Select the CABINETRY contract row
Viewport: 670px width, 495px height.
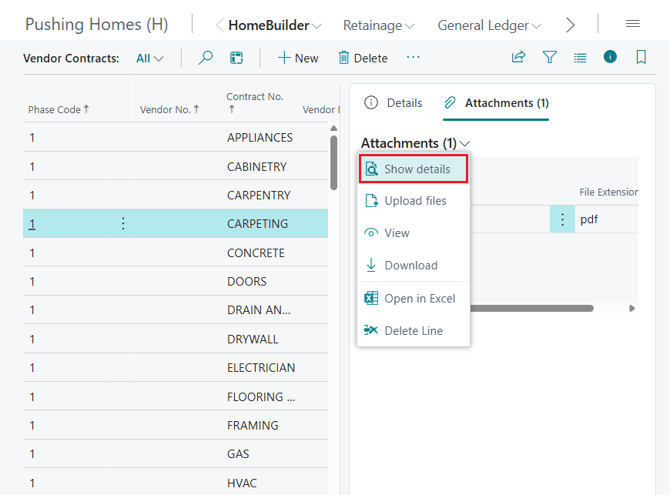point(175,166)
